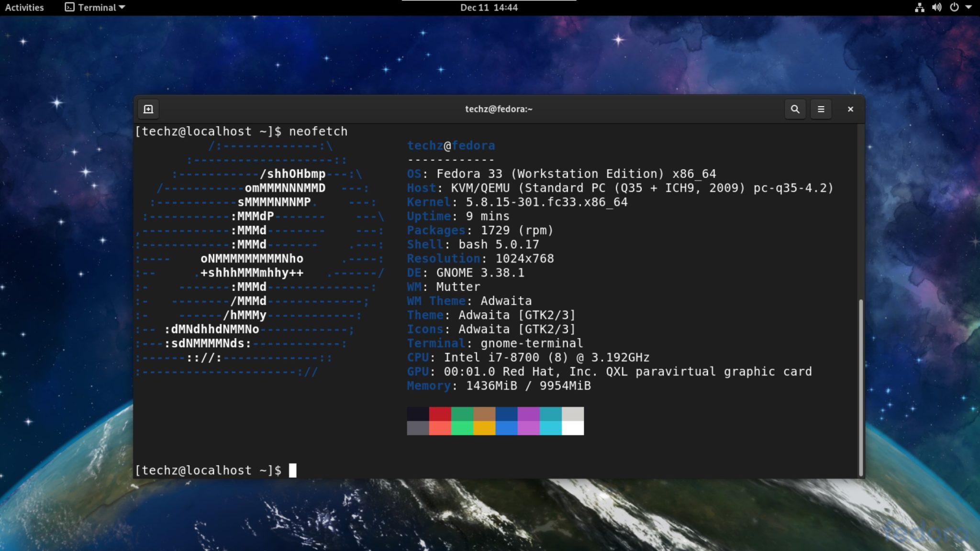
Task: Click the cyan color block
Action: (x=551, y=428)
